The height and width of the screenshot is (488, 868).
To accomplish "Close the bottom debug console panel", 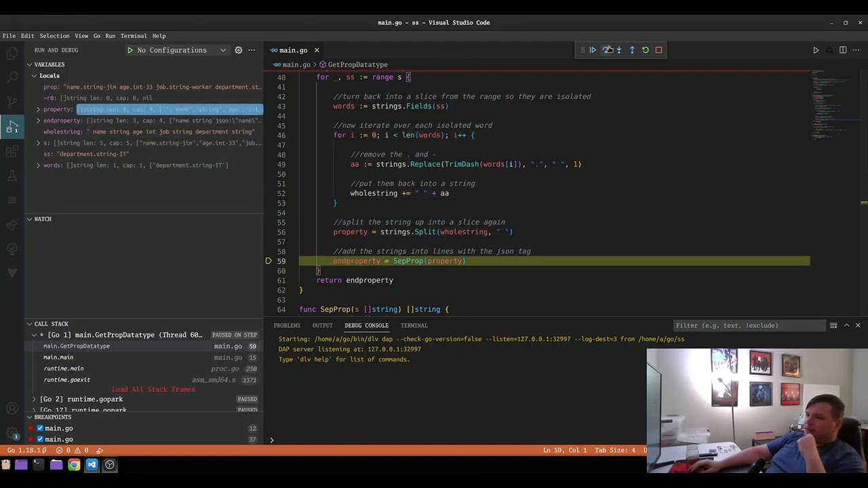I will pos(858,325).
